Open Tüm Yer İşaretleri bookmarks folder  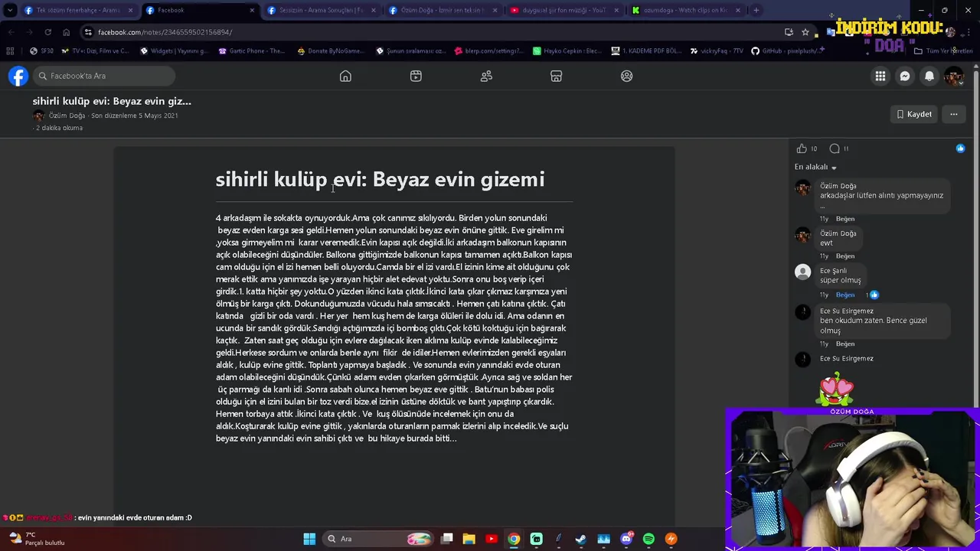[x=943, y=51]
